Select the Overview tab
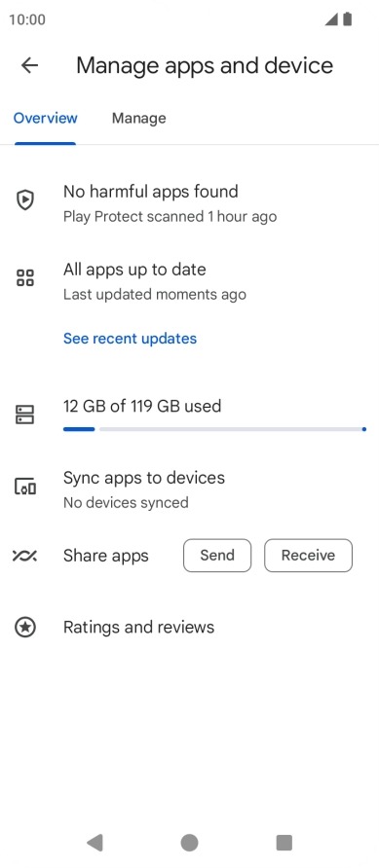379x868 pixels. 46,118
